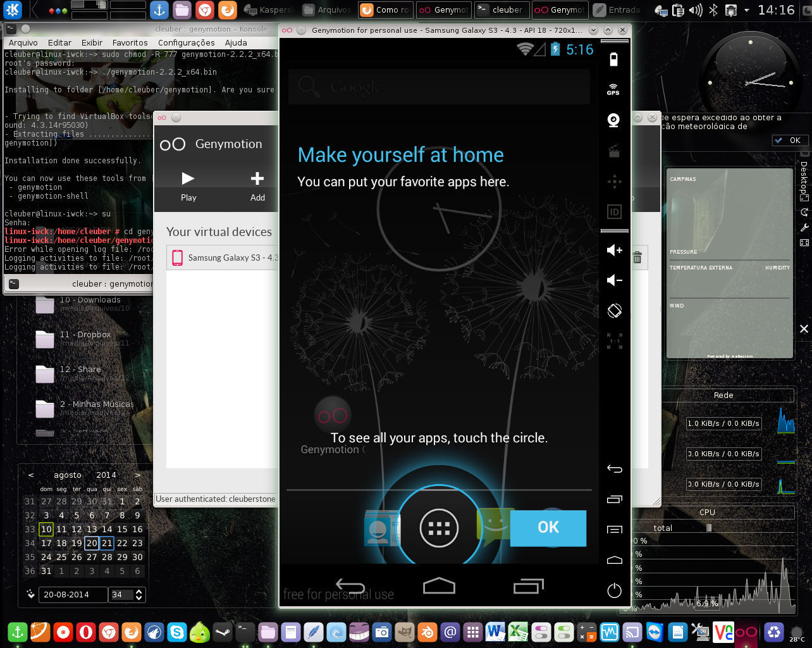
Task: Open the camera widget in emulator sidebar
Action: point(613,120)
